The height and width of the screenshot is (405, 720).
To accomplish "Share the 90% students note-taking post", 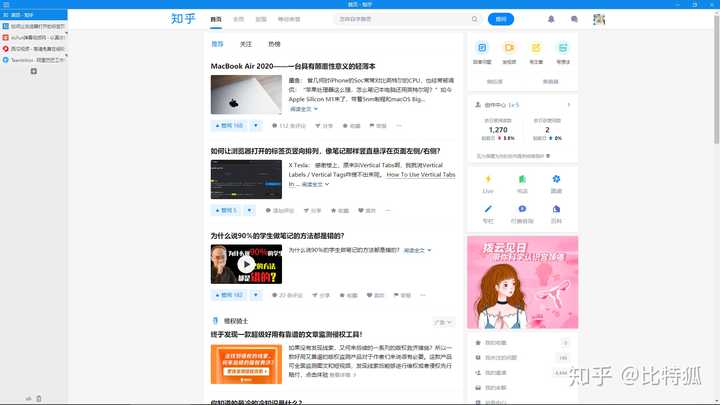I will click(321, 295).
